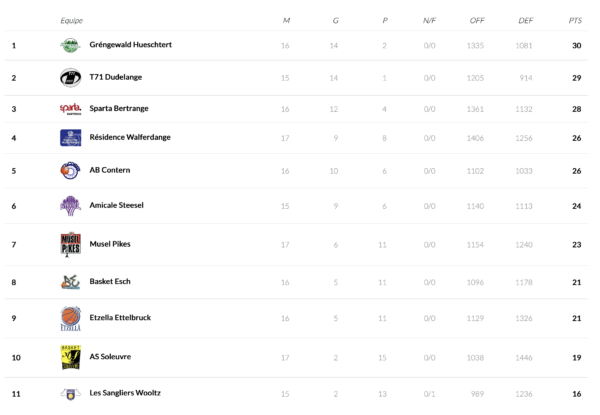Open the Musel Pikes team name link
This screenshot has width=600, height=415.
pos(110,243)
